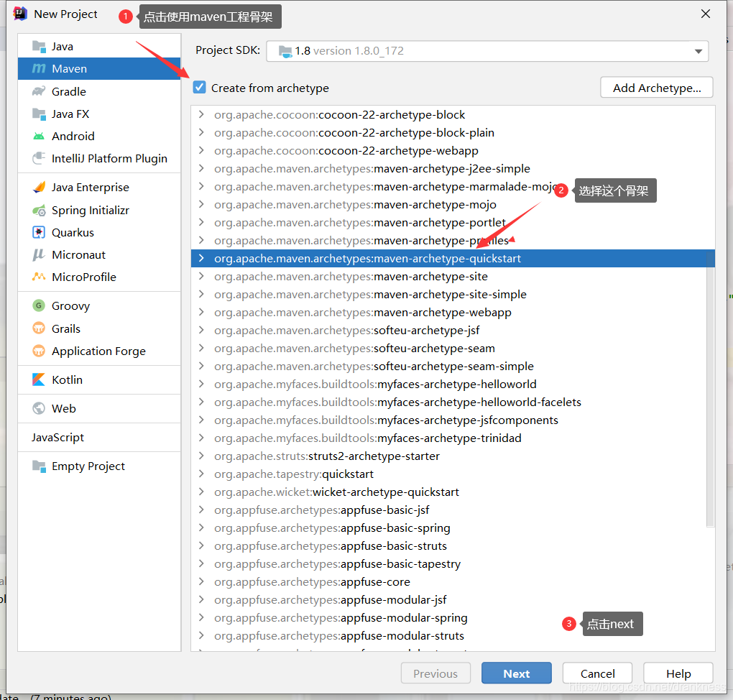Expand softeu-archetype-jsf chevron
The height and width of the screenshot is (700, 733).
[201, 330]
